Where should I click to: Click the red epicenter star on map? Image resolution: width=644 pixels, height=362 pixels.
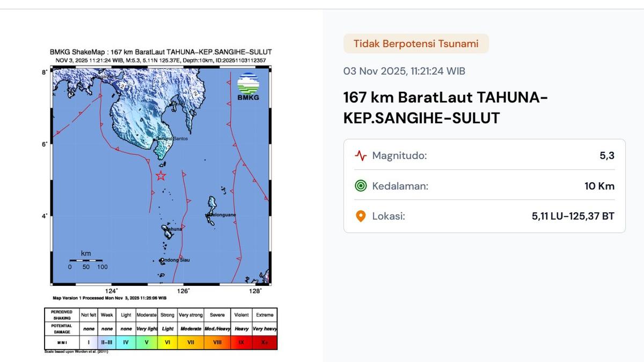click(160, 175)
